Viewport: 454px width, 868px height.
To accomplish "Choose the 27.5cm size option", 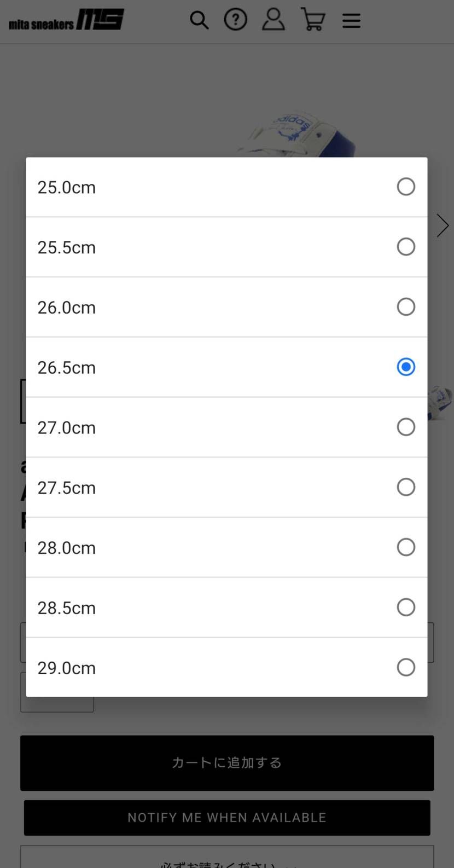I will click(226, 487).
